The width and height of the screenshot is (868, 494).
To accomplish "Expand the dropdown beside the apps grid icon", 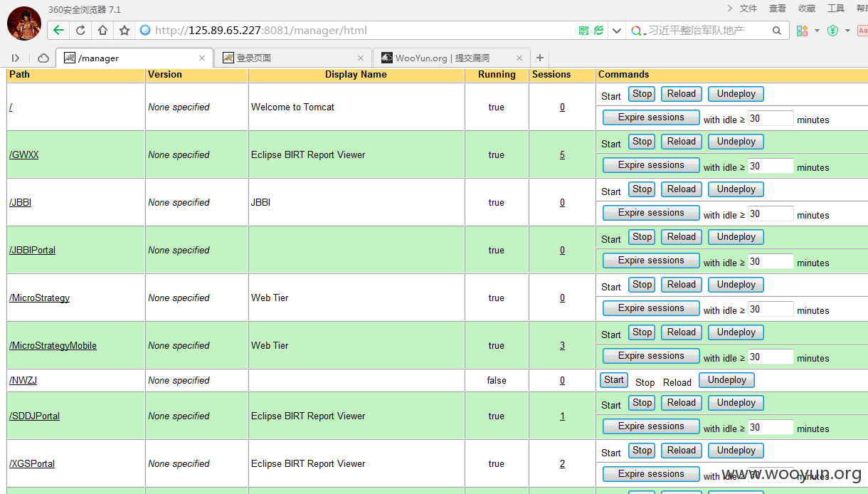I will tap(817, 31).
